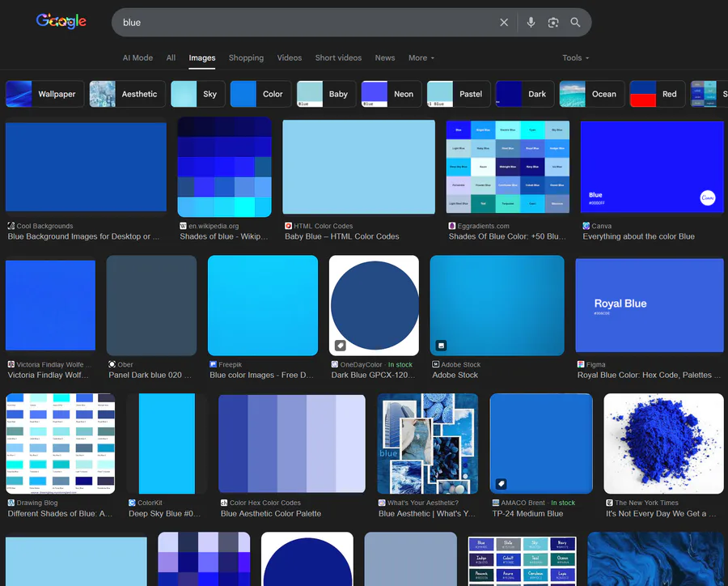Open the Short videos tab
This screenshot has width=728, height=586.
click(338, 58)
